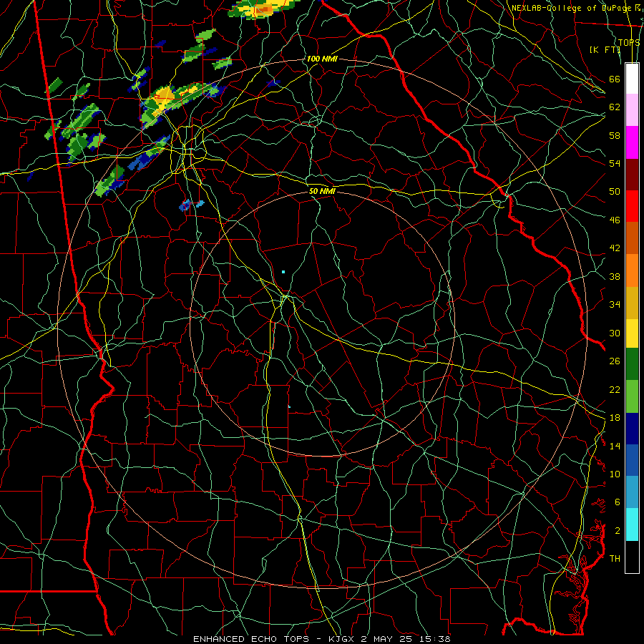Click the "66" legend value

pos(615,79)
